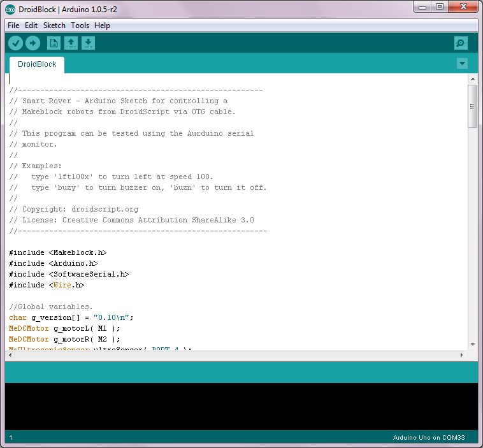This screenshot has width=483, height=448.
Task: Click 'Arduino Uno on COM33' status text
Action: (x=429, y=438)
